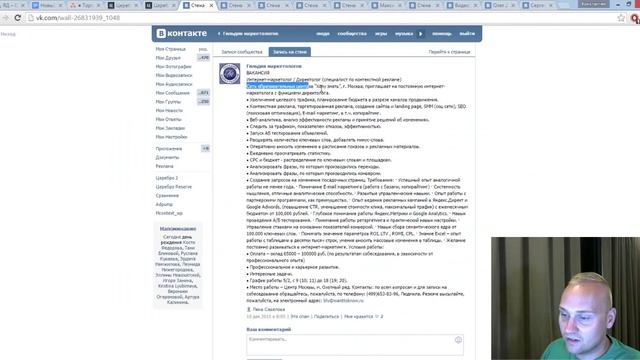Screen dimensions: 640x360
Task: Go back to 'Гильдия маркетологов' in header
Action: tap(248, 33)
